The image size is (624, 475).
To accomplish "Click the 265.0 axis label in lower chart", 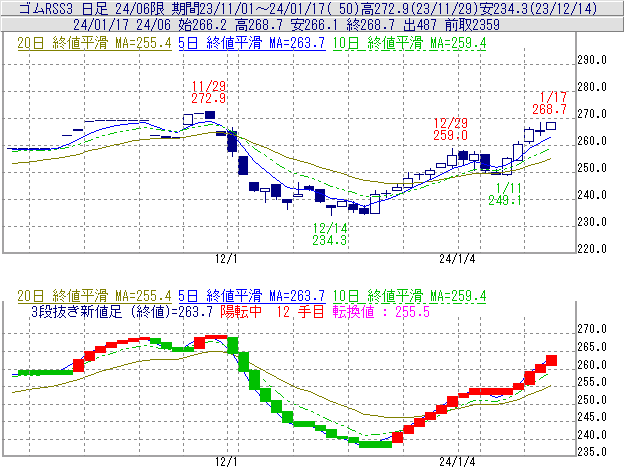I will 592,347.
